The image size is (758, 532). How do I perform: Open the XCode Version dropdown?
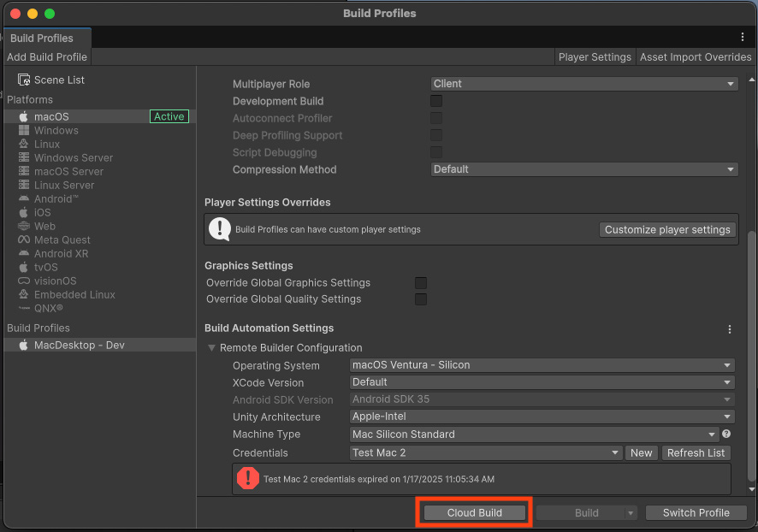point(542,381)
